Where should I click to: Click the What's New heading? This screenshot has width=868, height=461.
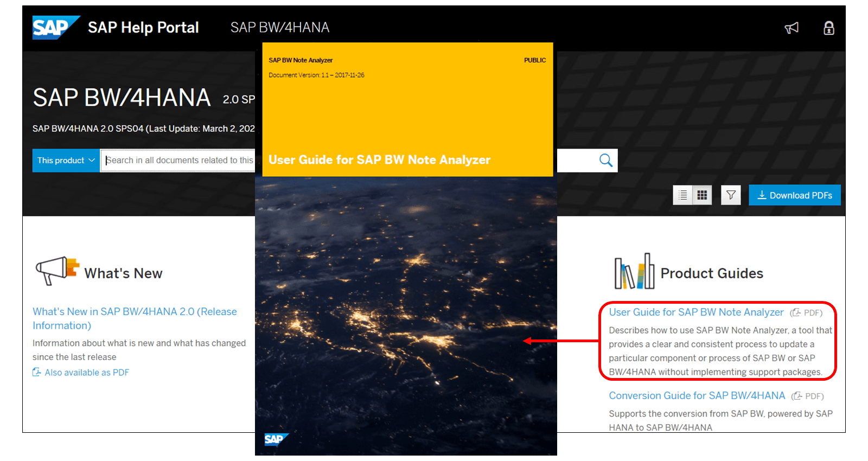point(123,273)
